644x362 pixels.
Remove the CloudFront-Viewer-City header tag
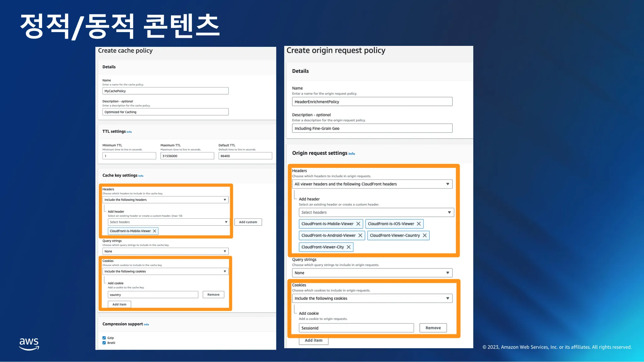click(348, 247)
